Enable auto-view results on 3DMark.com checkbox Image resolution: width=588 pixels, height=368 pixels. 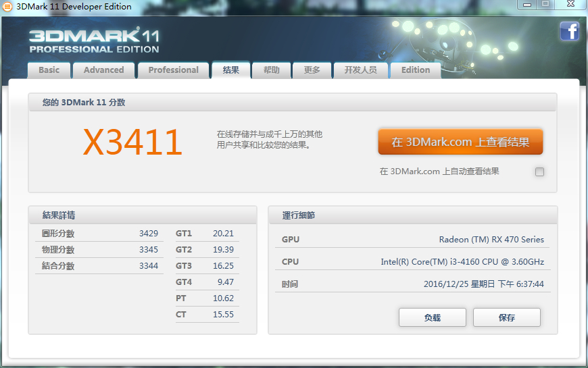(539, 172)
